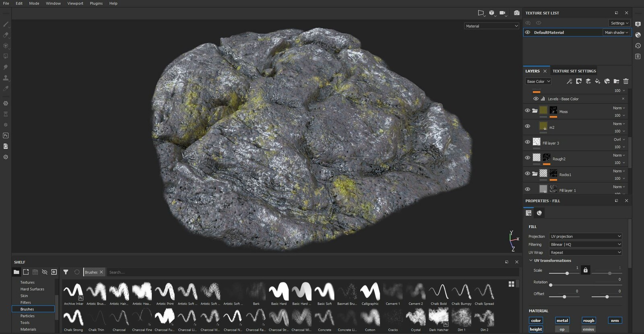Toggle the metal material channel button

562,320
